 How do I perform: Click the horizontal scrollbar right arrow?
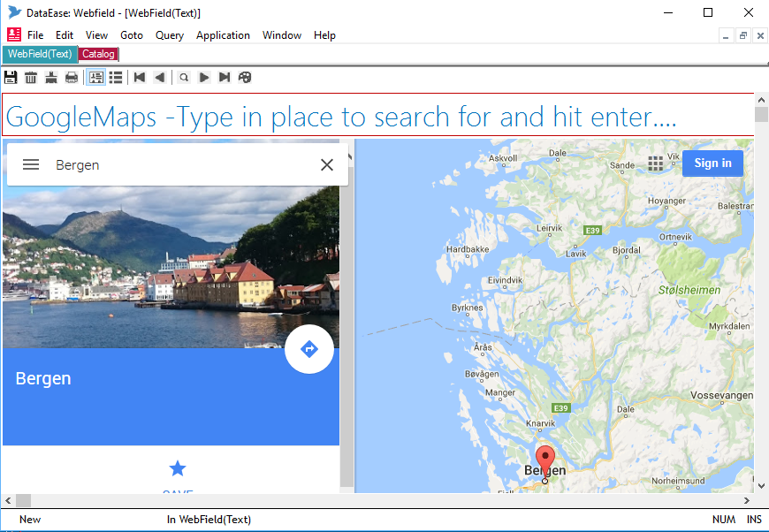746,500
